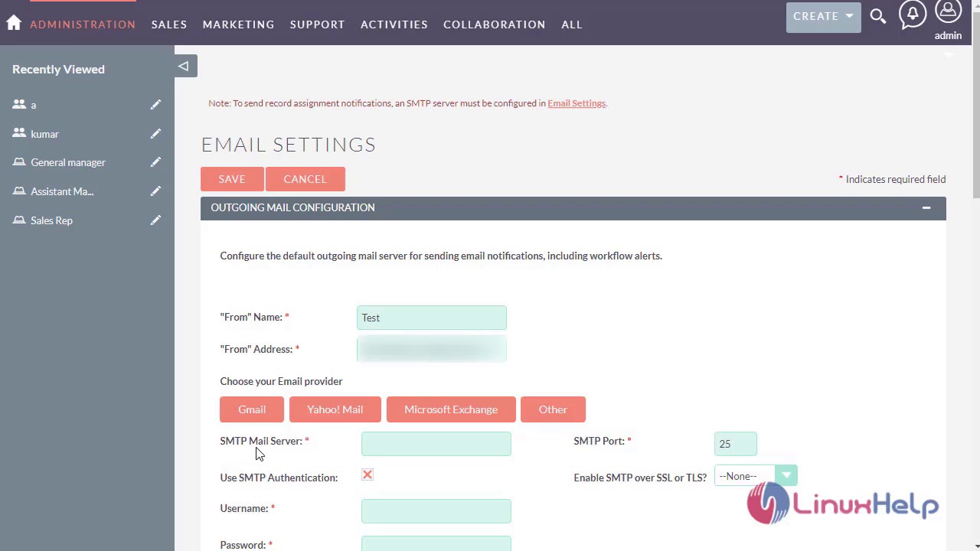
Task: Edit the 'kumar' record pencil icon
Action: tap(155, 134)
